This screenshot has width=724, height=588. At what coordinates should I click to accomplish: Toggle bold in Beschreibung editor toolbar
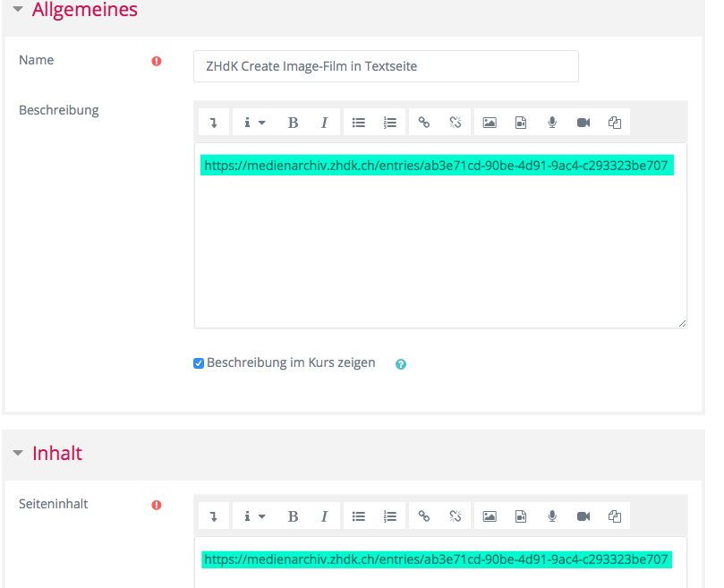pos(293,123)
